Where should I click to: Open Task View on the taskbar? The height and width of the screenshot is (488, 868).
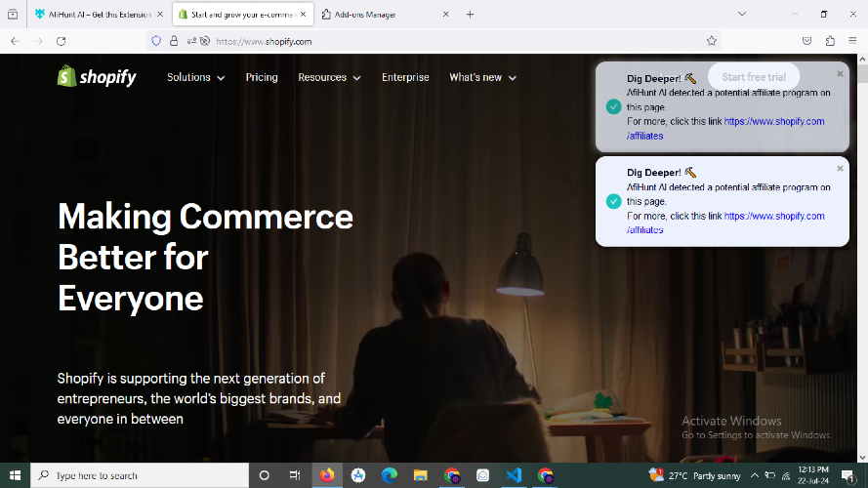[295, 475]
